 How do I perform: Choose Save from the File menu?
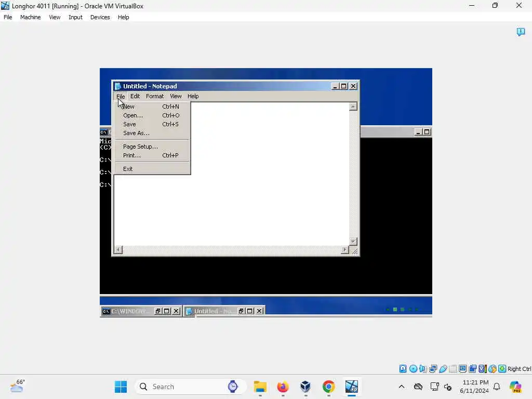[x=152, y=124]
